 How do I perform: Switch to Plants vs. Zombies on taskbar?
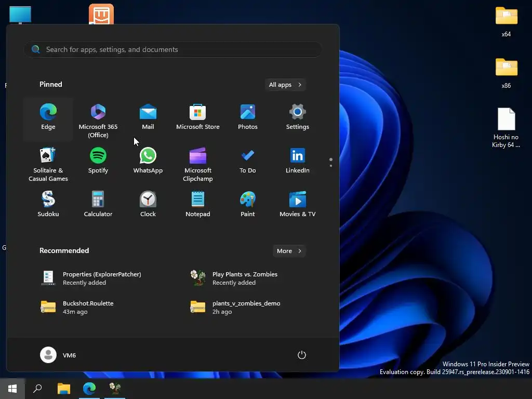[x=115, y=389]
